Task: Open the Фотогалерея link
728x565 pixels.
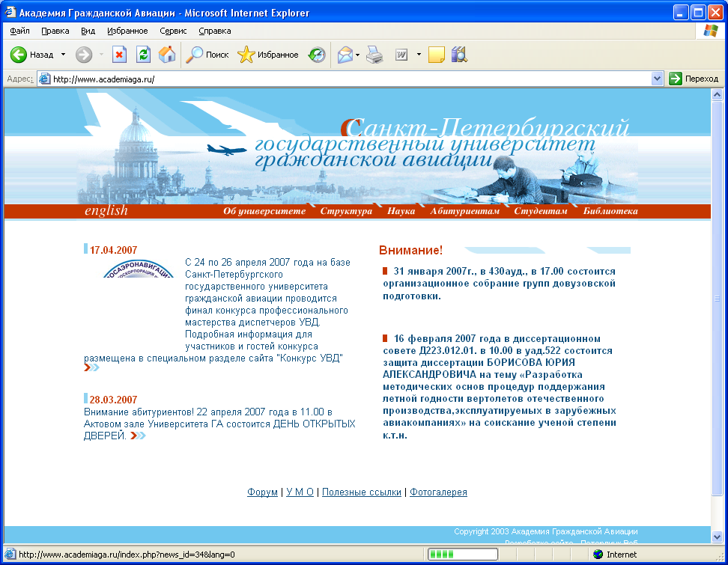Action: click(438, 492)
